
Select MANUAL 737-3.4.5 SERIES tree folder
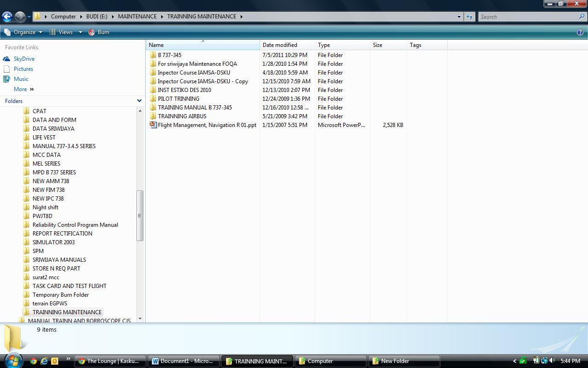64,146
